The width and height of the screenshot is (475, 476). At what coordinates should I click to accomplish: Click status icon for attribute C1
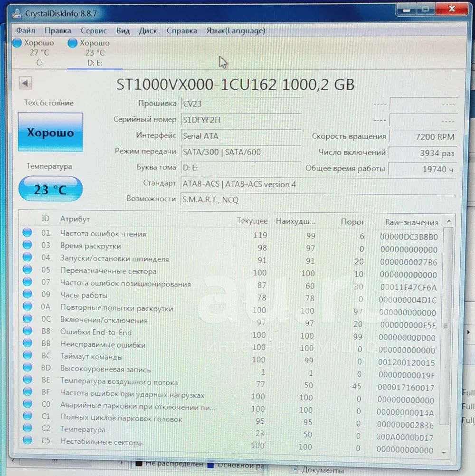coord(28,416)
